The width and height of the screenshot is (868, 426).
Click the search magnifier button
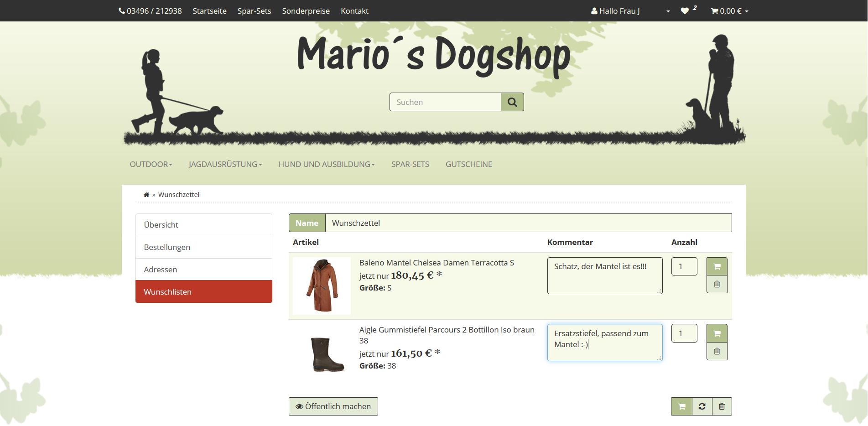coord(512,102)
